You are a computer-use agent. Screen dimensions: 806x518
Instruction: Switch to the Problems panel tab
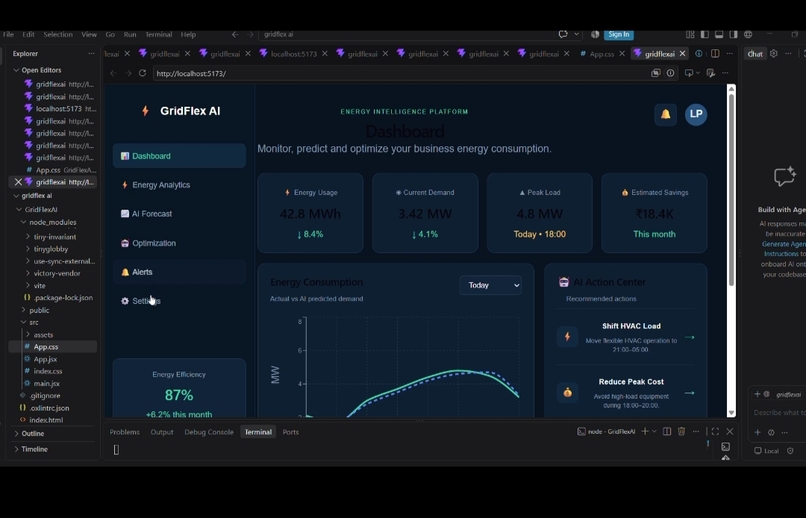[124, 432]
